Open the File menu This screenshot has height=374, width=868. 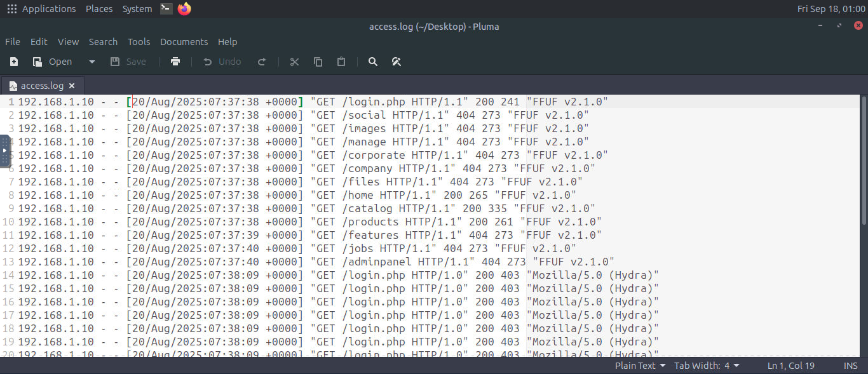pos(13,42)
